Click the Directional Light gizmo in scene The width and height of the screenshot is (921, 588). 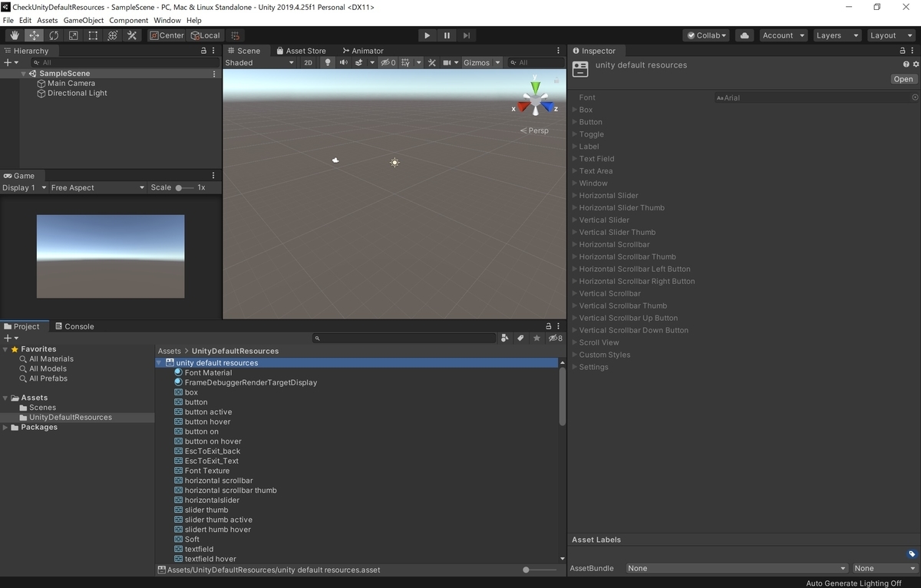[394, 162]
